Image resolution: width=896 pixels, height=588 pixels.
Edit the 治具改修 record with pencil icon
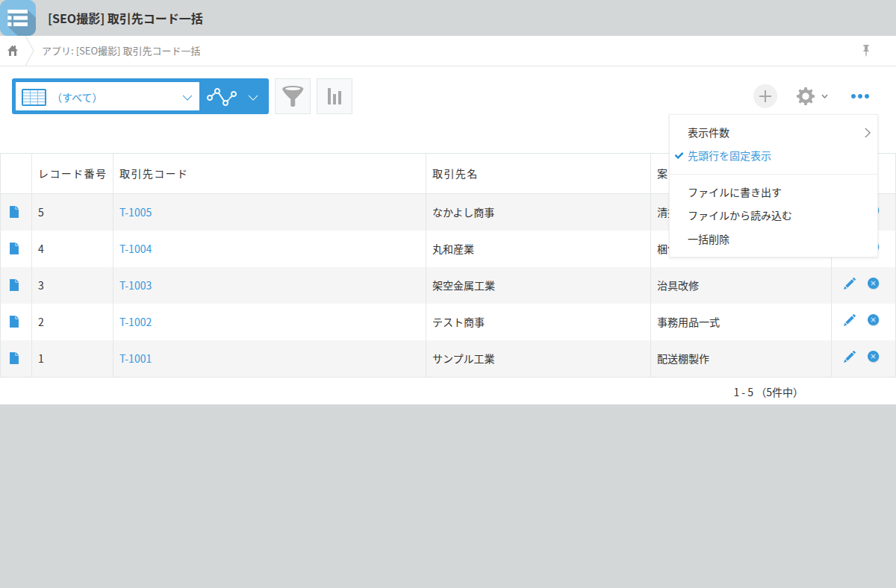pyautogui.click(x=849, y=284)
